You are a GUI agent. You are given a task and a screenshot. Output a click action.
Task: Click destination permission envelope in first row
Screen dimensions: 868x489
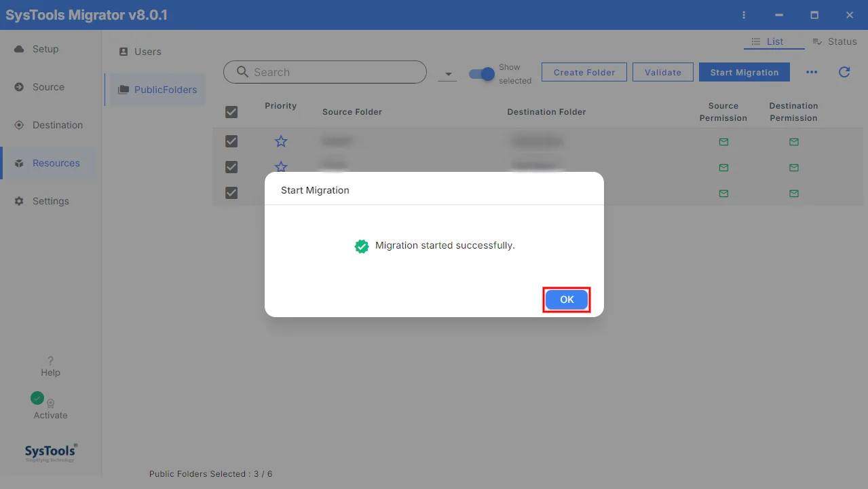click(x=794, y=142)
